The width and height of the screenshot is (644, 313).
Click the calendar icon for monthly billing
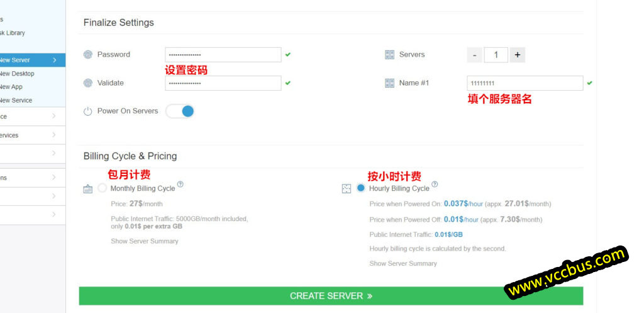88,189
